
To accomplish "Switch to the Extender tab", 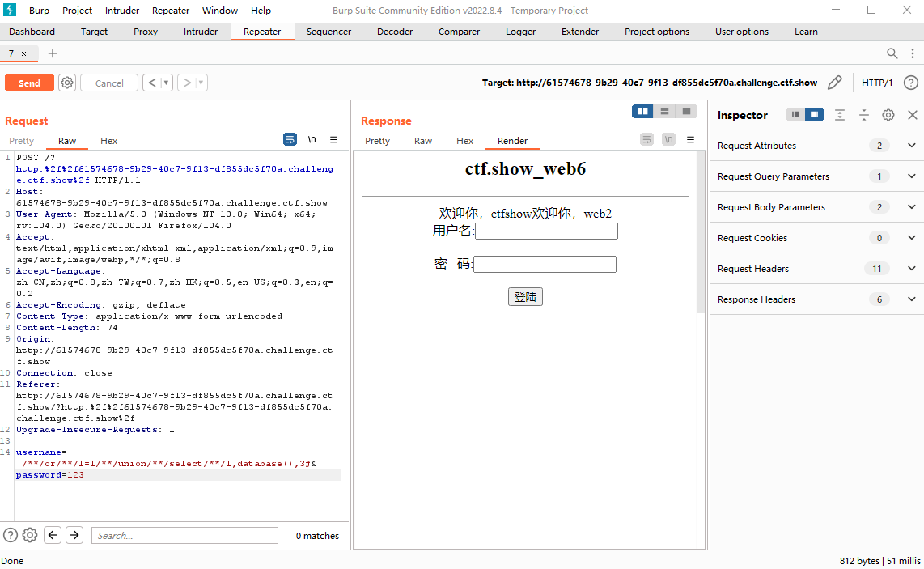I will (580, 32).
